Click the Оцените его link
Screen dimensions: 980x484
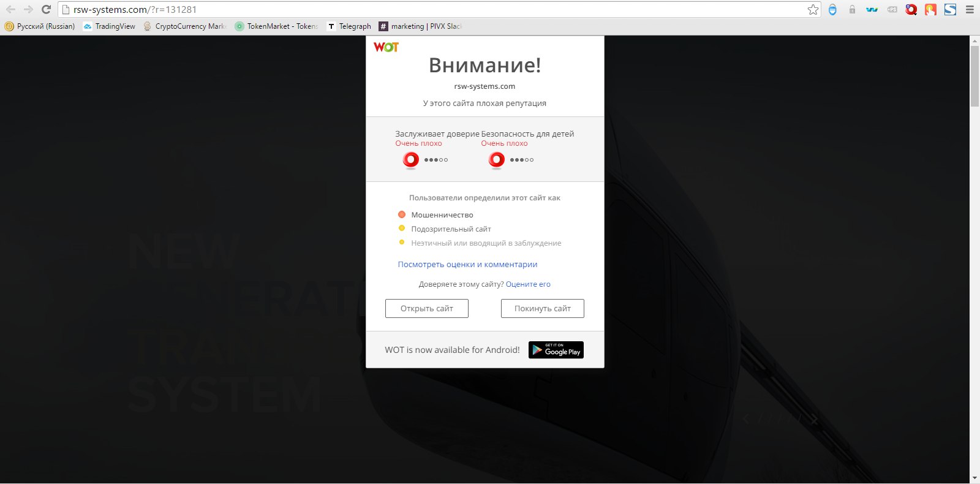[x=528, y=284]
